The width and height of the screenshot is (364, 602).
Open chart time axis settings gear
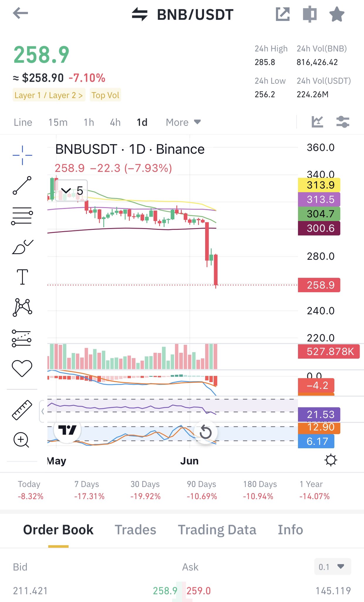pyautogui.click(x=331, y=460)
